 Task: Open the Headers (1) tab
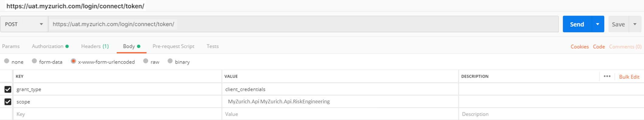tap(95, 46)
